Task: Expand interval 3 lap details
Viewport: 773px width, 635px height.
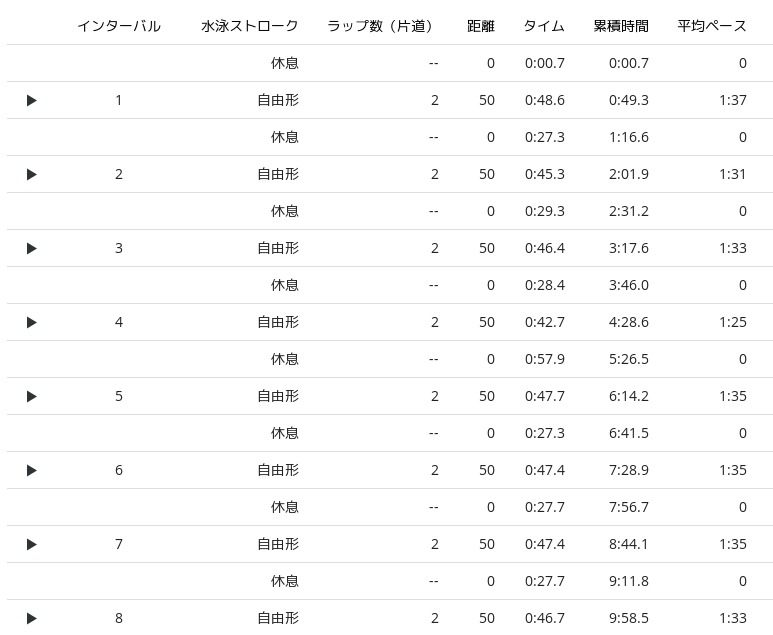Action: [32, 248]
